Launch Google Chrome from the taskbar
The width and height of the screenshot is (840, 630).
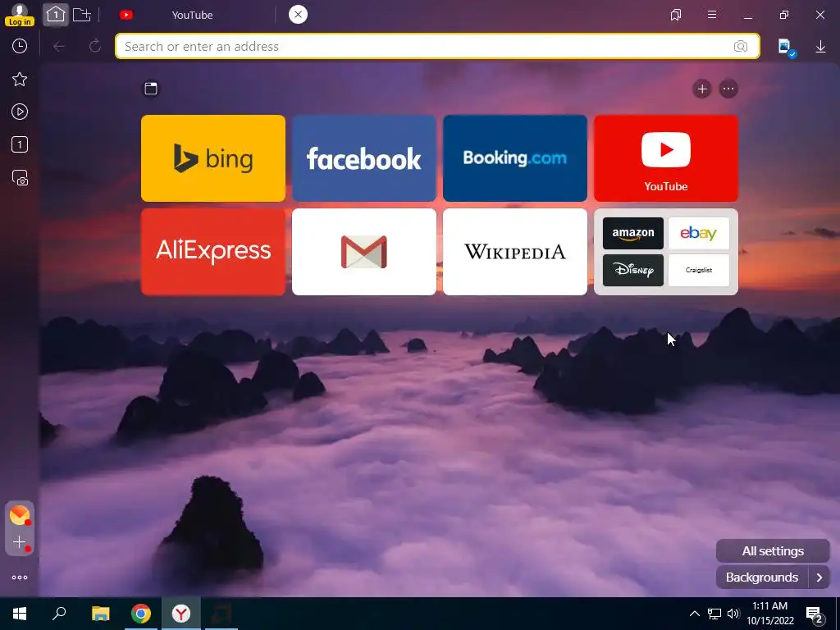141,614
